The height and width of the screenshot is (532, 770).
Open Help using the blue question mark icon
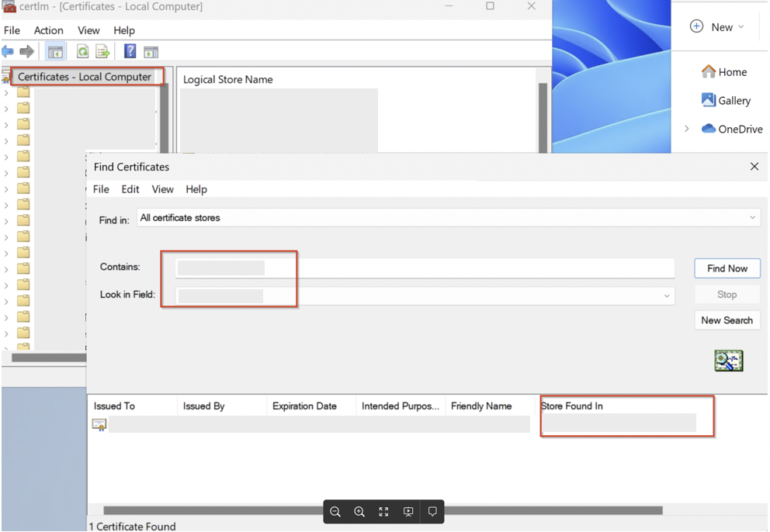tap(129, 51)
